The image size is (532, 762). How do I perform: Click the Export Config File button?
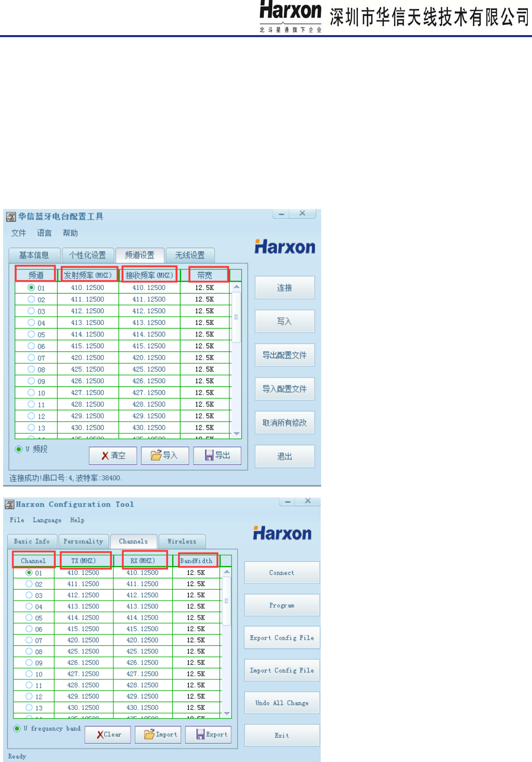pyautogui.click(x=282, y=638)
